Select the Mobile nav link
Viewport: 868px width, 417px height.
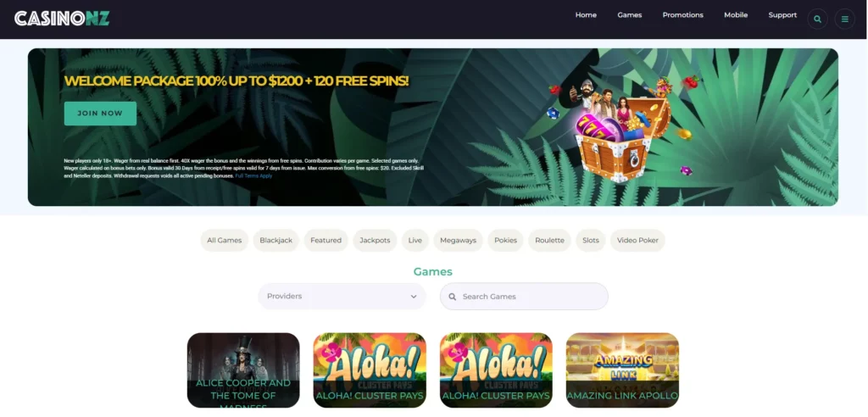[x=736, y=15]
